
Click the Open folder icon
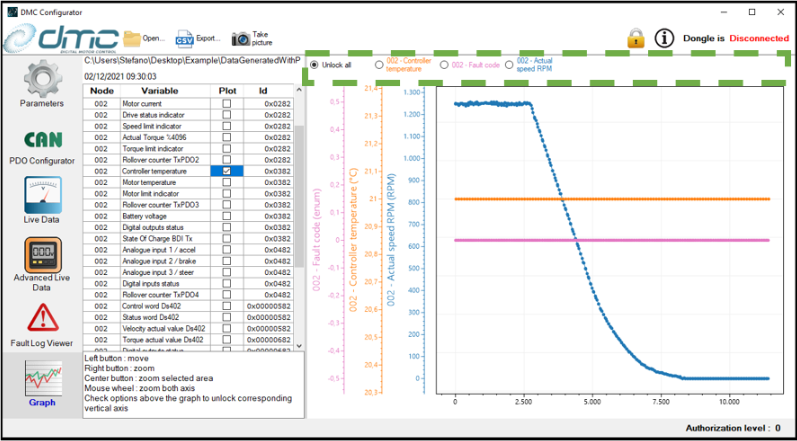click(x=132, y=39)
